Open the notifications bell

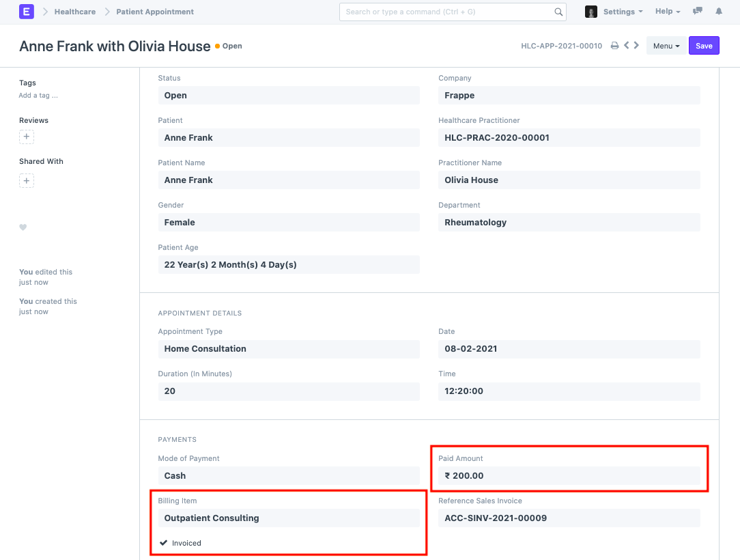click(718, 12)
